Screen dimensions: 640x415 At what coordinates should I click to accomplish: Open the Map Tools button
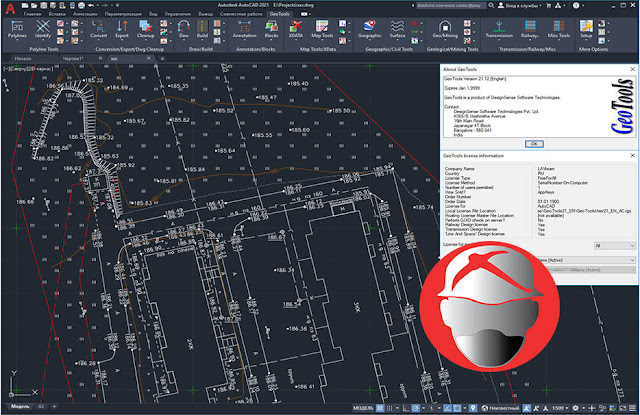pos(322,30)
